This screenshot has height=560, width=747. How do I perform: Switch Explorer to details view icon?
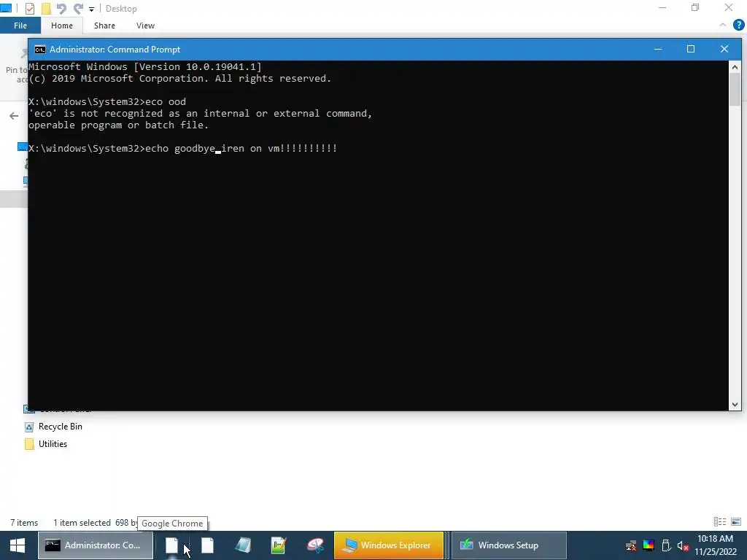click(720, 522)
